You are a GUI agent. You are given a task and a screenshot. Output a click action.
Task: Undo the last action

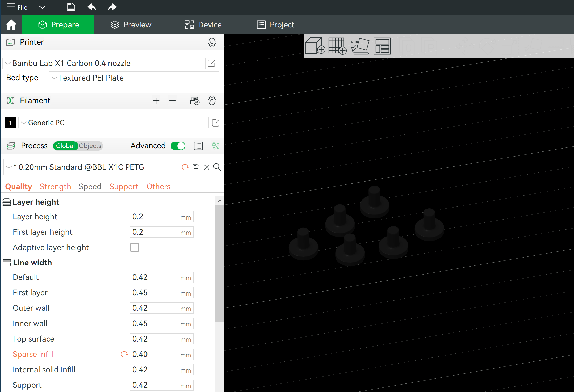(91, 7)
